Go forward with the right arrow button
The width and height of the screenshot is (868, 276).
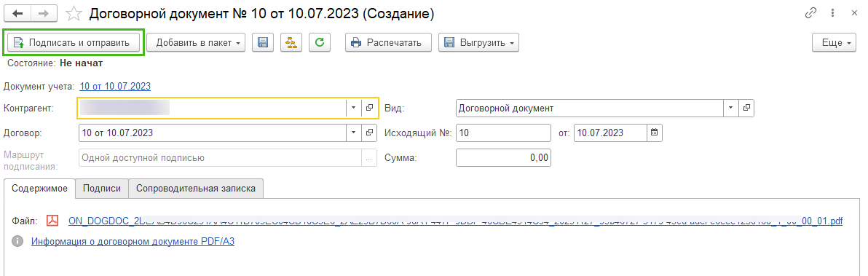coord(44,14)
